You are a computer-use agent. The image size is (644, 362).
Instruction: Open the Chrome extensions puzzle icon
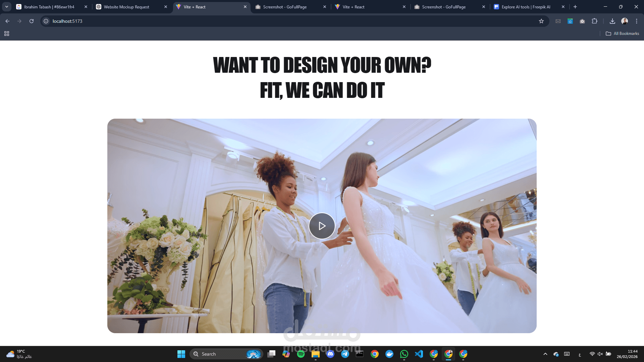pyautogui.click(x=594, y=21)
